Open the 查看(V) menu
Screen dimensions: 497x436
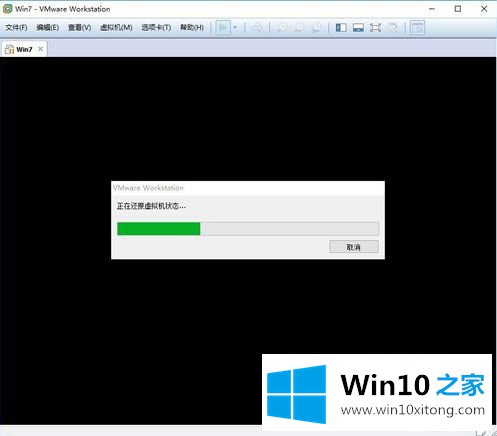[80, 28]
